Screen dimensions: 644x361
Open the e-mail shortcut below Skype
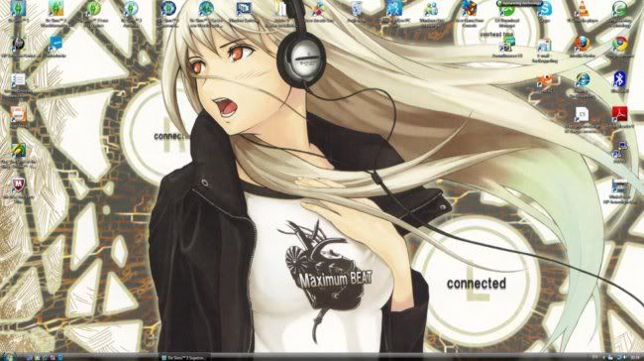pyautogui.click(x=544, y=51)
